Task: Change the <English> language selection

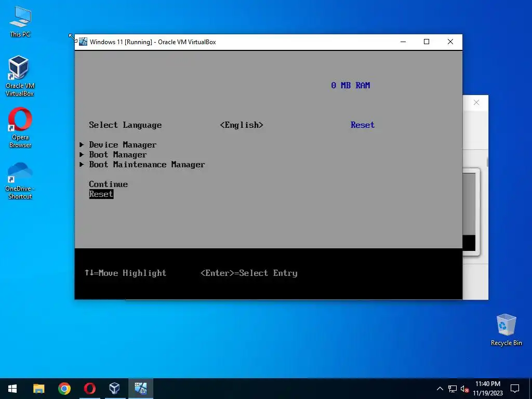Action: [242, 125]
